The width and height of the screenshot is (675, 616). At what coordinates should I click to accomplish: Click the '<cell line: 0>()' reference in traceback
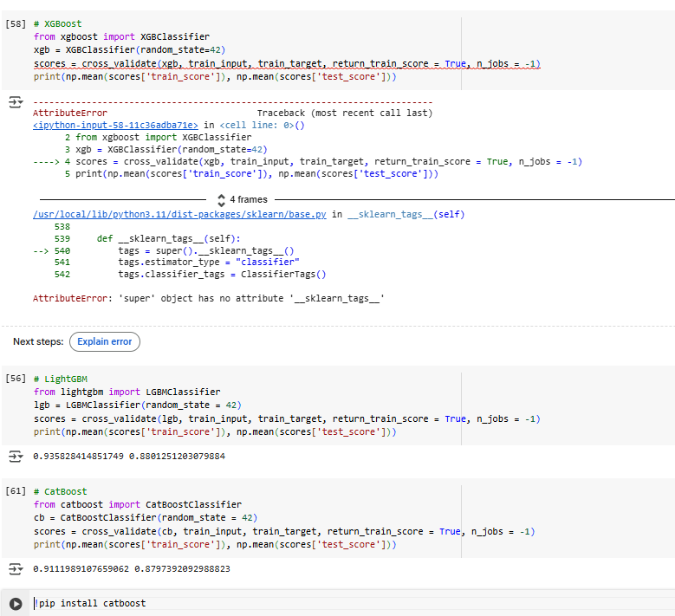pos(263,126)
